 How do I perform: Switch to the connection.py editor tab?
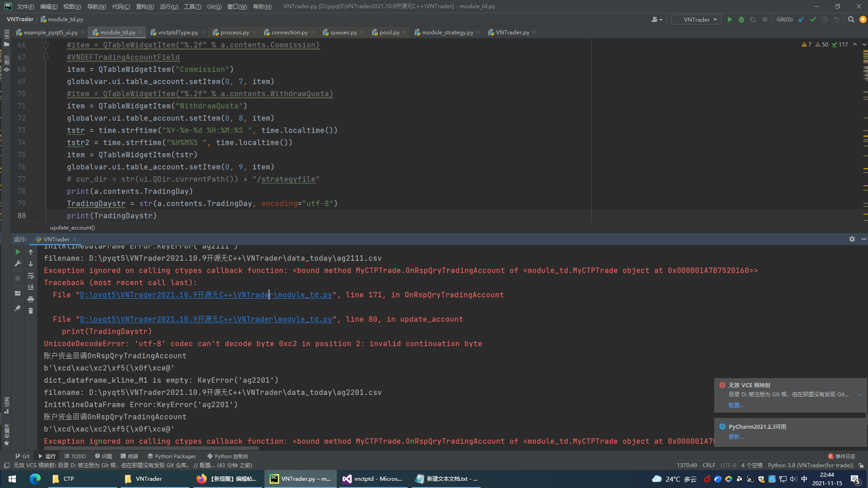289,32
